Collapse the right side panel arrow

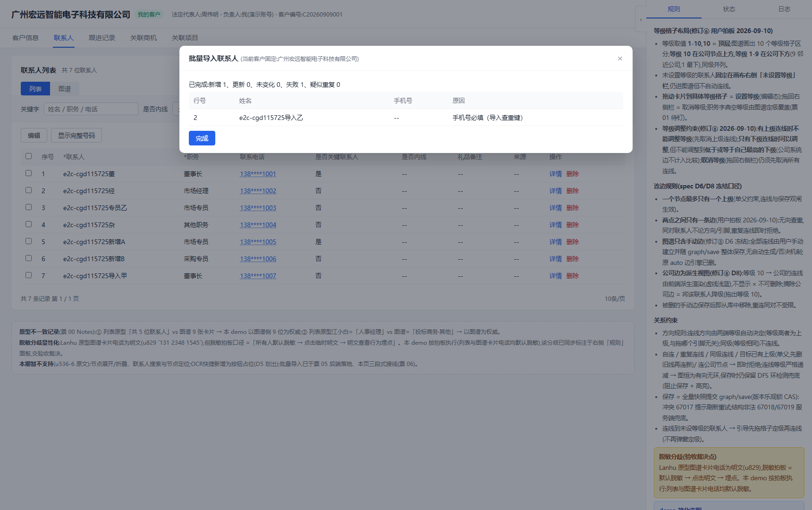coord(641,19)
